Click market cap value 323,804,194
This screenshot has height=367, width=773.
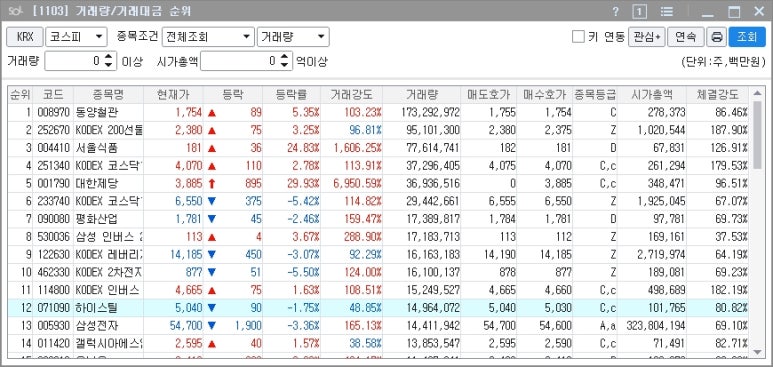656,326
